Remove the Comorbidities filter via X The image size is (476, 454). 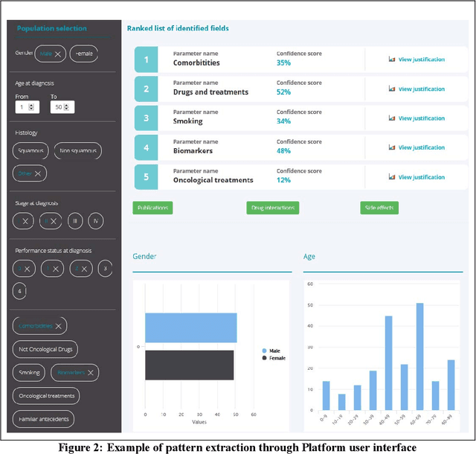59,325
